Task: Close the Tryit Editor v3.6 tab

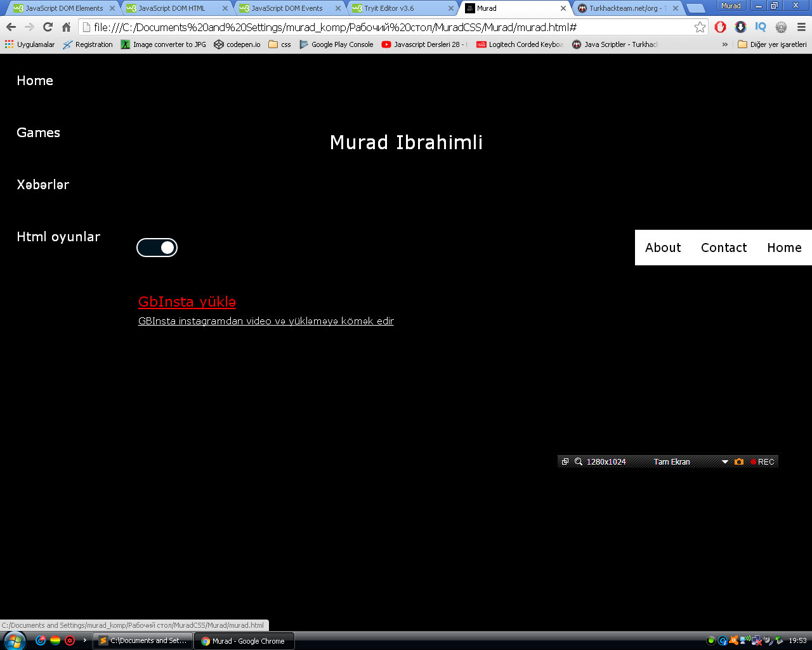Action: point(450,8)
